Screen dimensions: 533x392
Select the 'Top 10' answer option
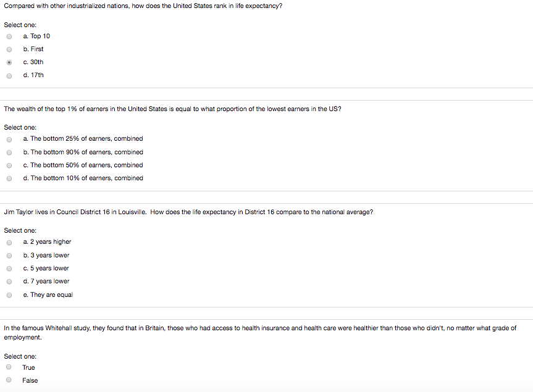pos(9,36)
